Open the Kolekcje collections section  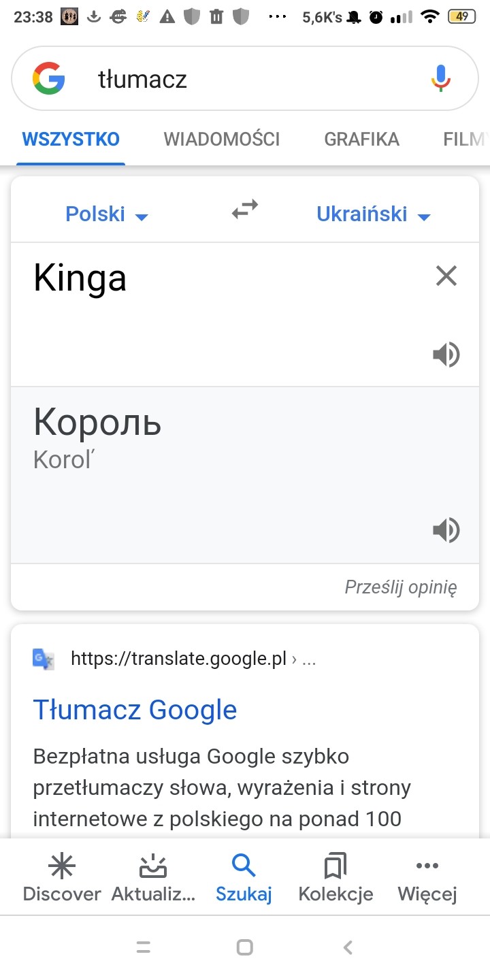point(336,878)
